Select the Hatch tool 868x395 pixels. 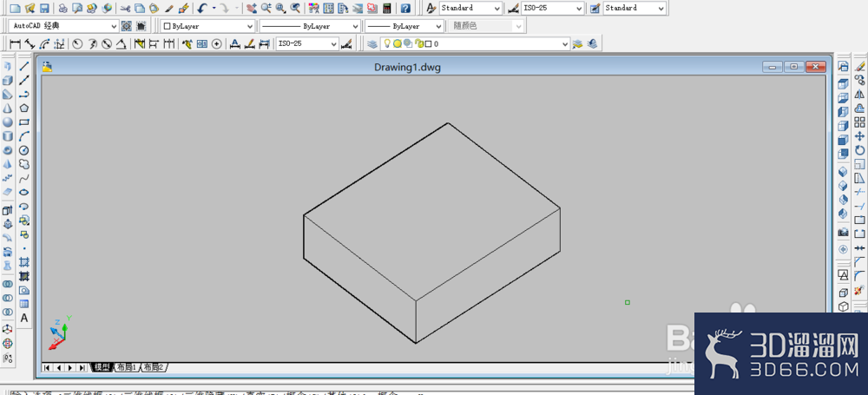24,262
